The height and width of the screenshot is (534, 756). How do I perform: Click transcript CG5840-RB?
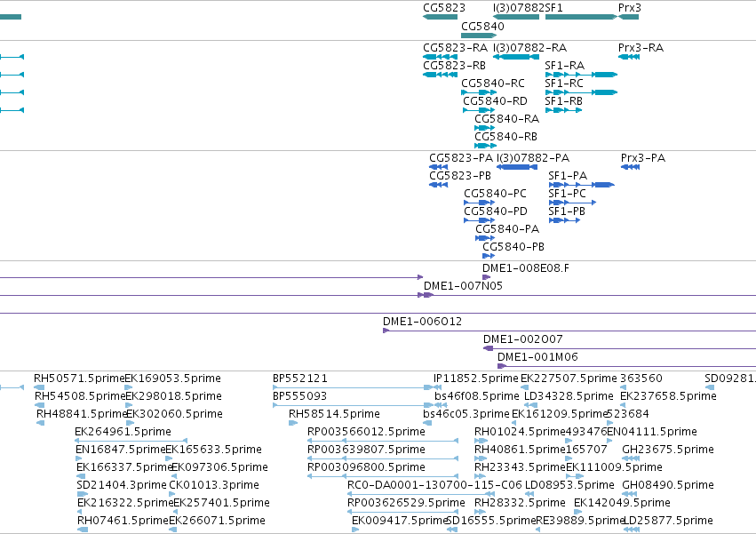click(x=486, y=147)
